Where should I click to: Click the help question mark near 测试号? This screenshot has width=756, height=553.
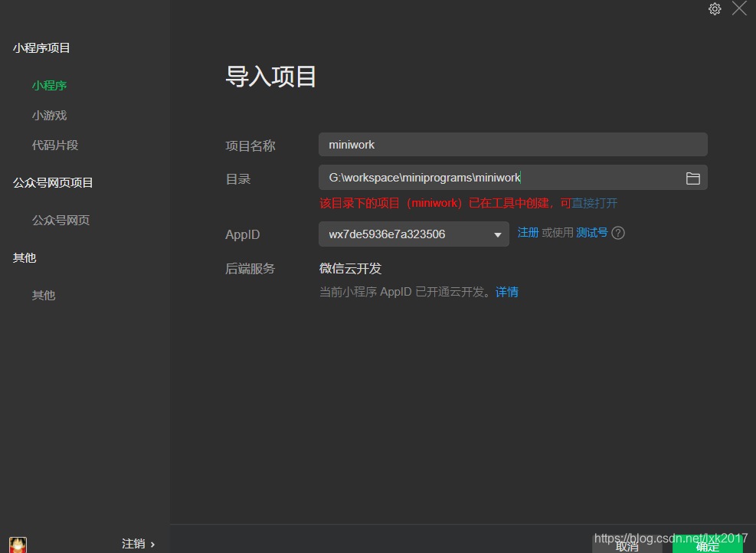pos(617,234)
